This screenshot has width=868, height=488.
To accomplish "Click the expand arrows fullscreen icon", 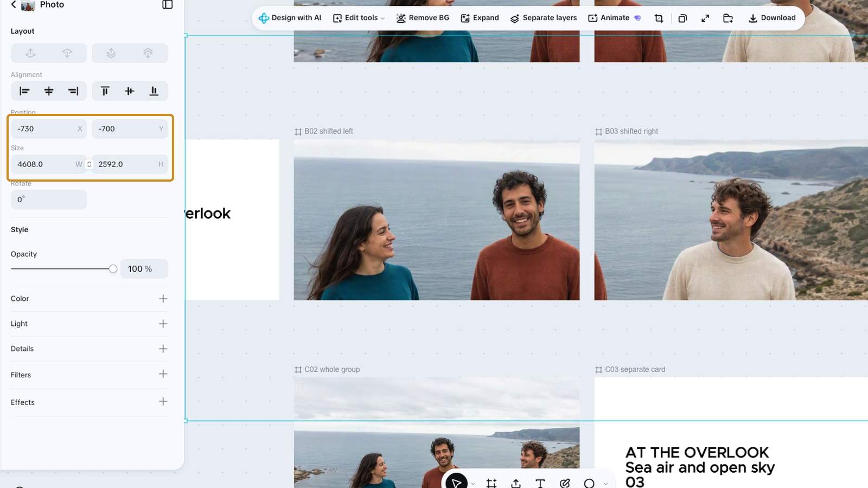I will (x=705, y=18).
